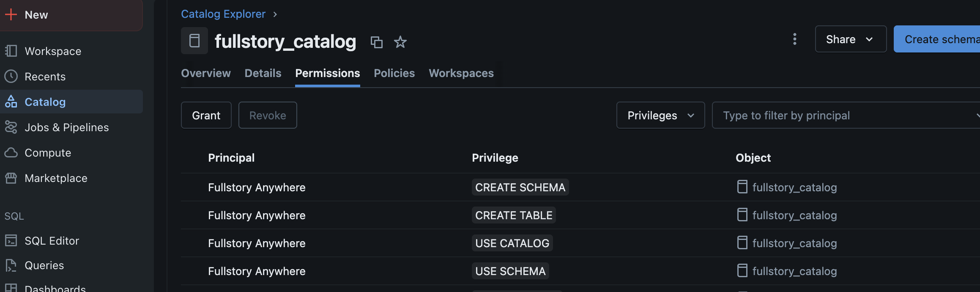Open the Workspaces tab
The width and height of the screenshot is (980, 292).
coord(461,73)
